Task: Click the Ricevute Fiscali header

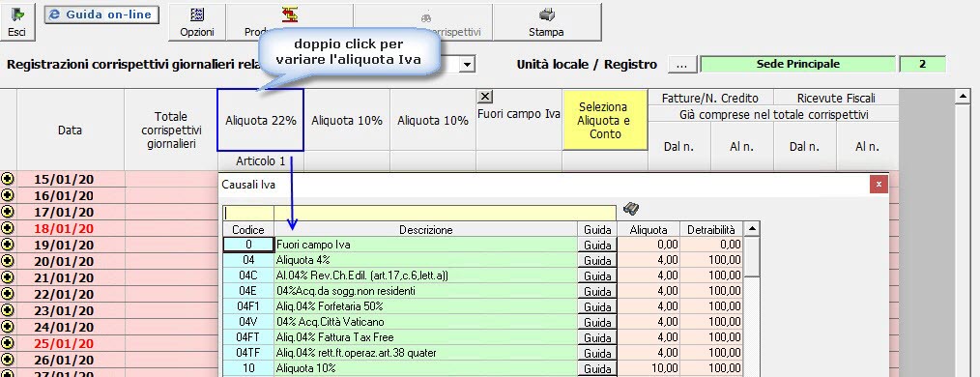Action: [836, 99]
